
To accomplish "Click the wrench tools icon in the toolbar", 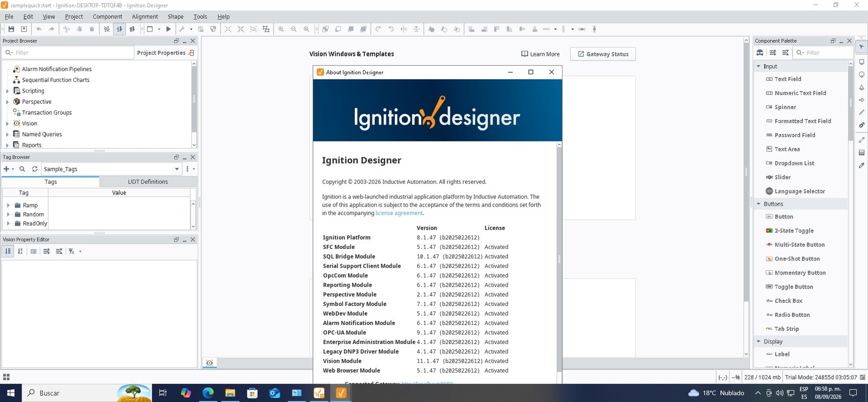I will coord(182,29).
